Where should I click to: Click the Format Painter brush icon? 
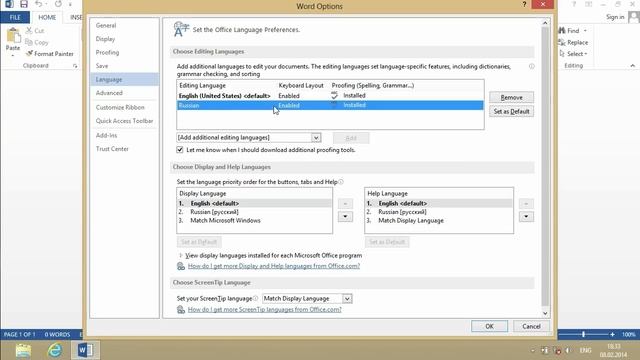tap(29, 53)
